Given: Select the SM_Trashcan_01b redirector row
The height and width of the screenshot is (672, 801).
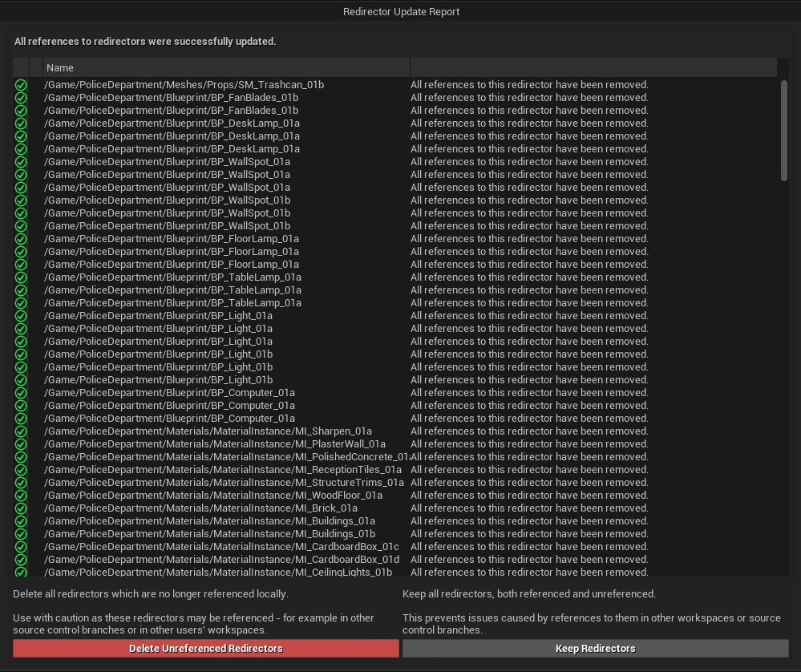Looking at the screenshot, I should (184, 85).
